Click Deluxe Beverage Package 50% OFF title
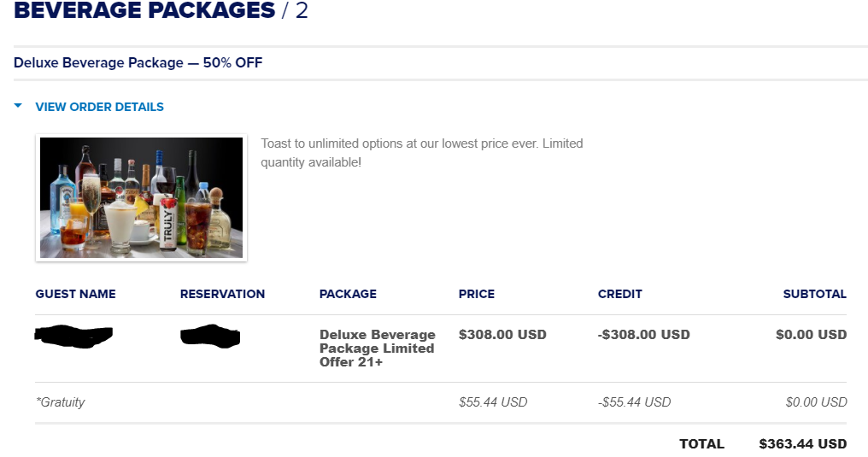The width and height of the screenshot is (868, 457). 138,62
